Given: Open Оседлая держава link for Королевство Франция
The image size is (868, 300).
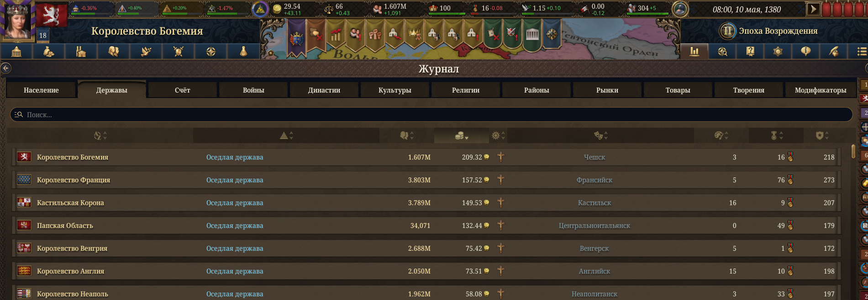Looking at the screenshot, I should point(235,180).
